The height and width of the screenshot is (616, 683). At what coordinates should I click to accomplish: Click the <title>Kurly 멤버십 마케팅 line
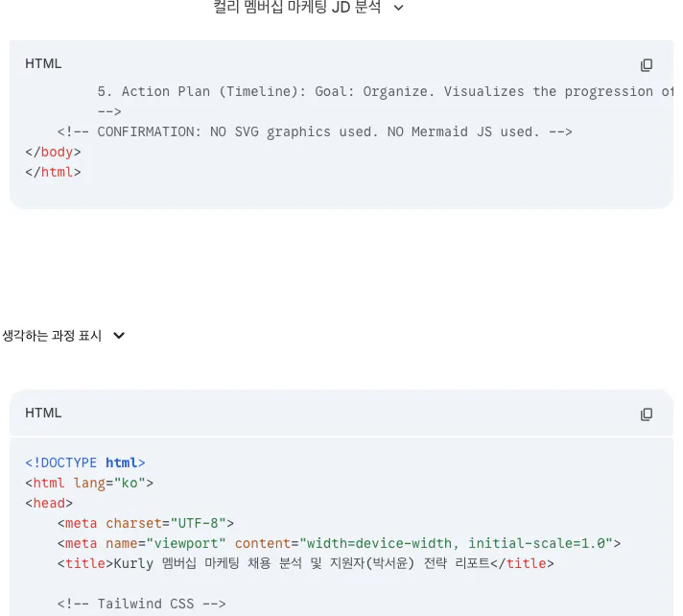306,563
